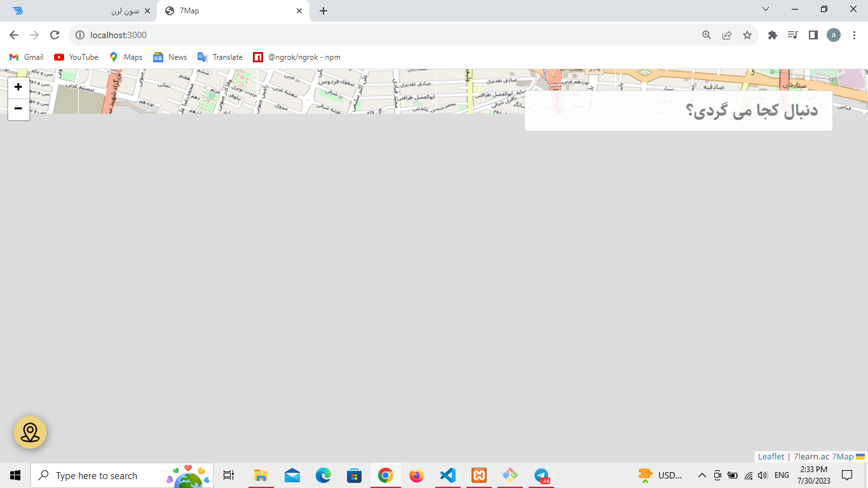
Task: Switch to the 7Map tab
Action: point(233,11)
